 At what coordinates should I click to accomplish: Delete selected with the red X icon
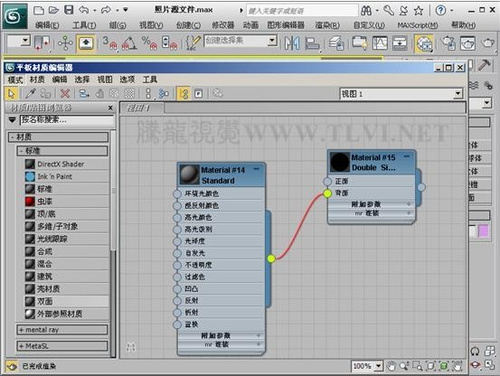[x=65, y=94]
